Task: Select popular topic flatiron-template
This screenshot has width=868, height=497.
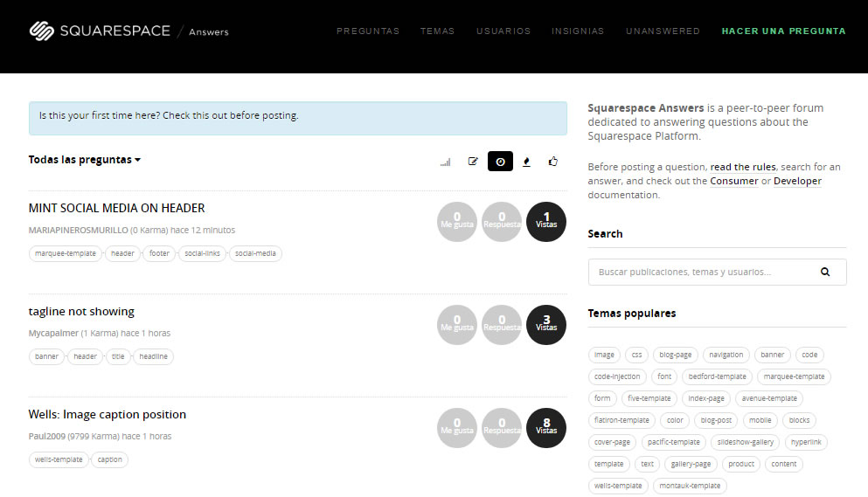Action: [621, 420]
